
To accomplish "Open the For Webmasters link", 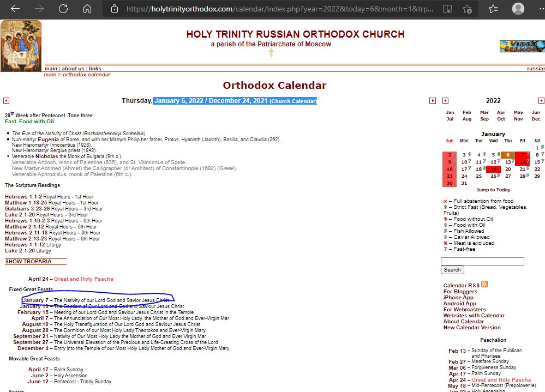I will pyautogui.click(x=464, y=309).
